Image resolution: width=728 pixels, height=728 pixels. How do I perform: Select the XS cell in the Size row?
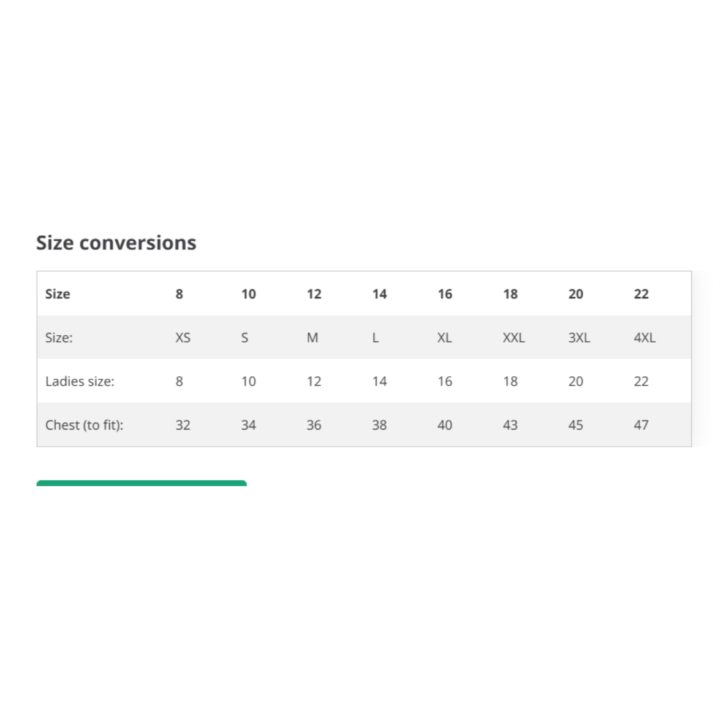click(183, 338)
